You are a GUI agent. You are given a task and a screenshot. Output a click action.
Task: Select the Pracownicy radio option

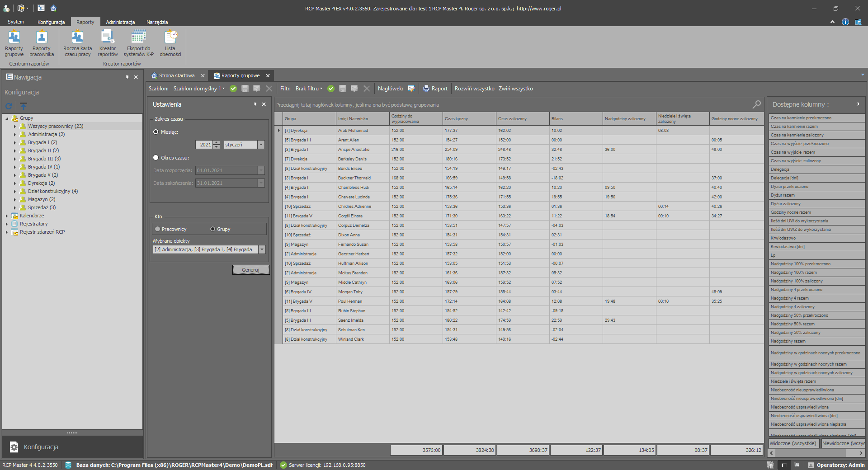(x=158, y=229)
